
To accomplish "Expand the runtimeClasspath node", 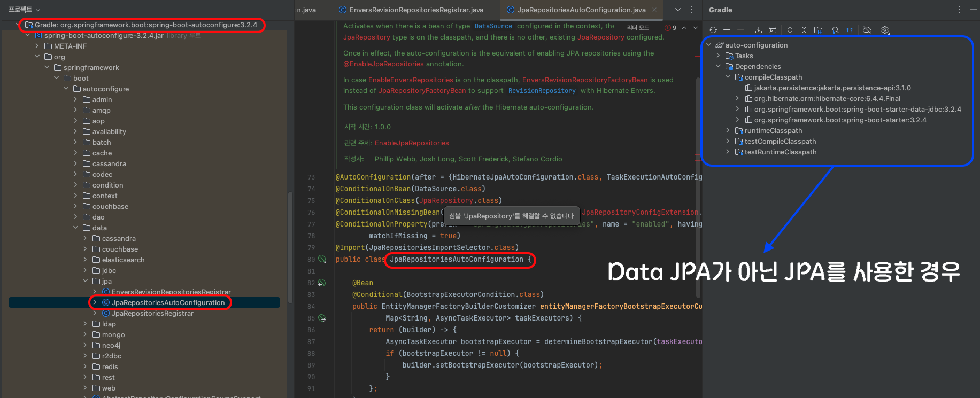I will click(728, 130).
